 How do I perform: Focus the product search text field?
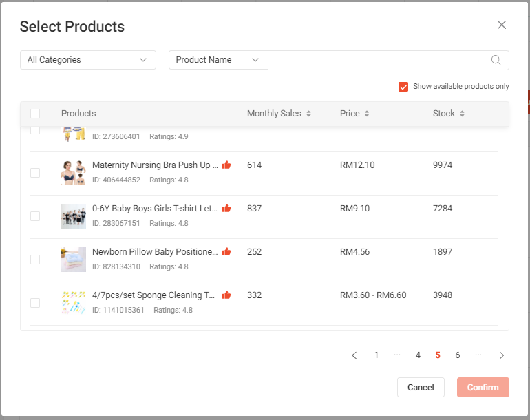click(x=379, y=60)
